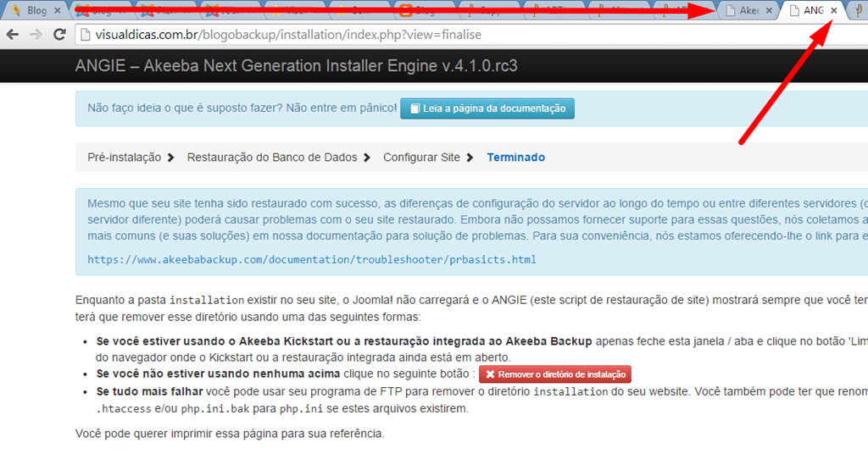Click the '.htaccess' code text
The height and width of the screenshot is (465, 868).
pyautogui.click(x=124, y=409)
